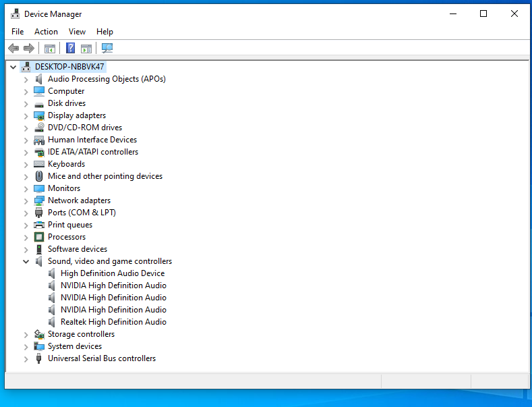Collapse the Sound, video and game controllers node
532x407 pixels.
tap(26, 261)
